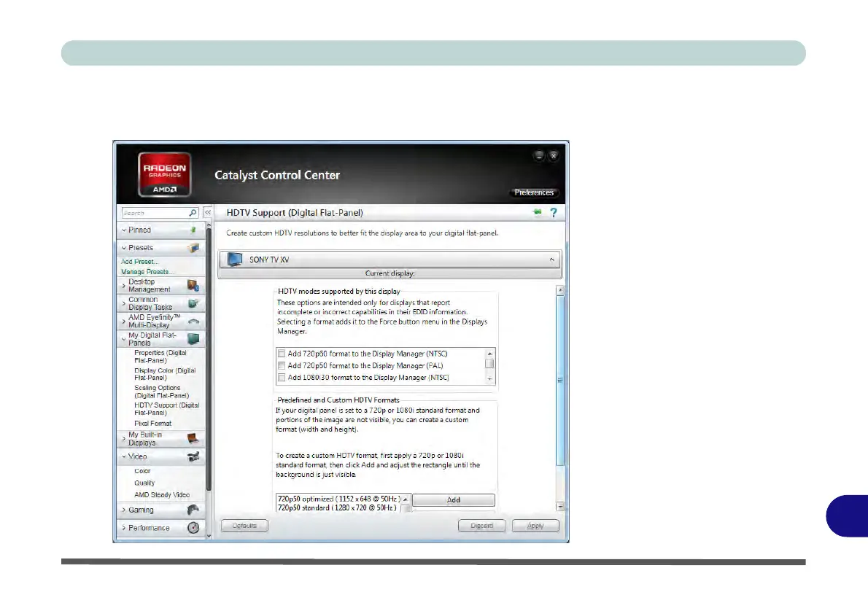Click HDTV modes list scroll-down arrow
Image resolution: width=868 pixels, height=611 pixels.
point(489,378)
